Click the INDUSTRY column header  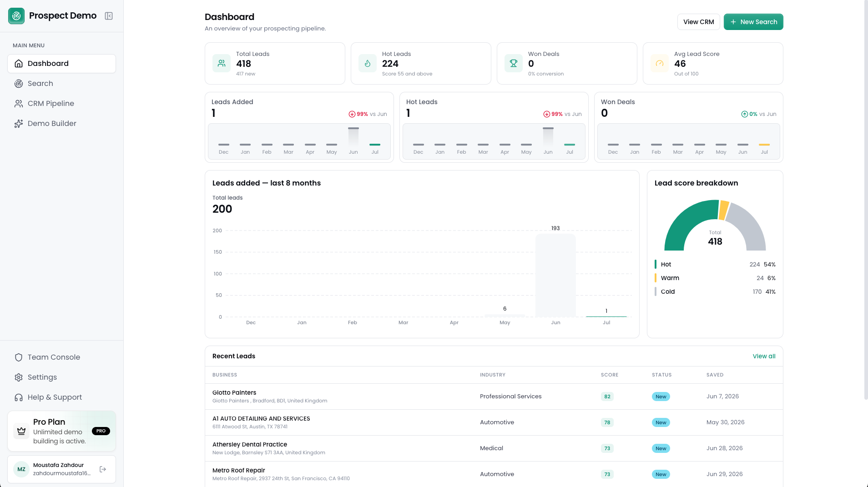click(493, 375)
